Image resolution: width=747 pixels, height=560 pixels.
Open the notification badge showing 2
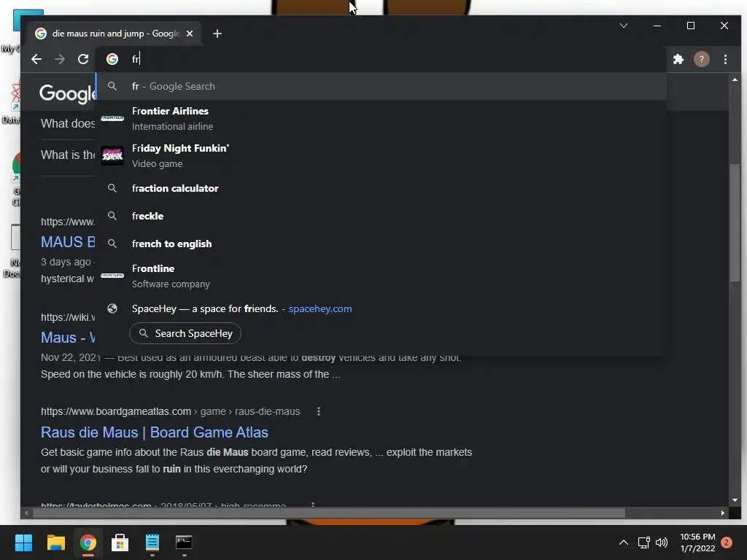[x=726, y=542]
